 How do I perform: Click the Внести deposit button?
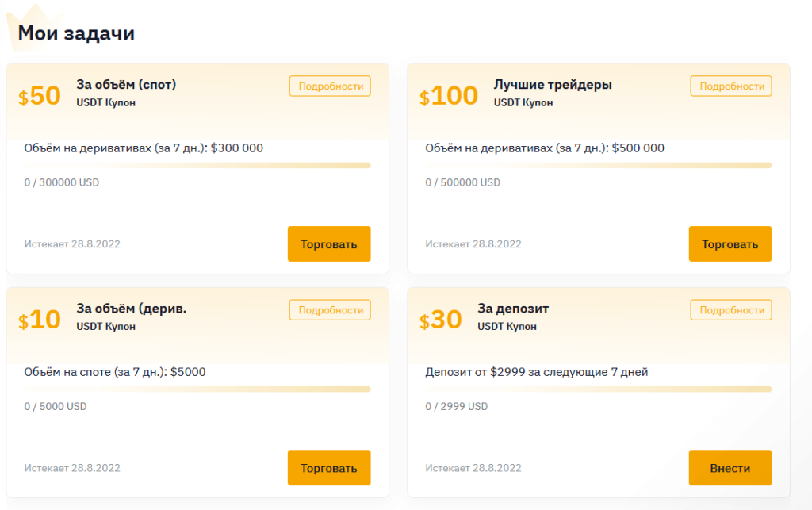click(730, 468)
